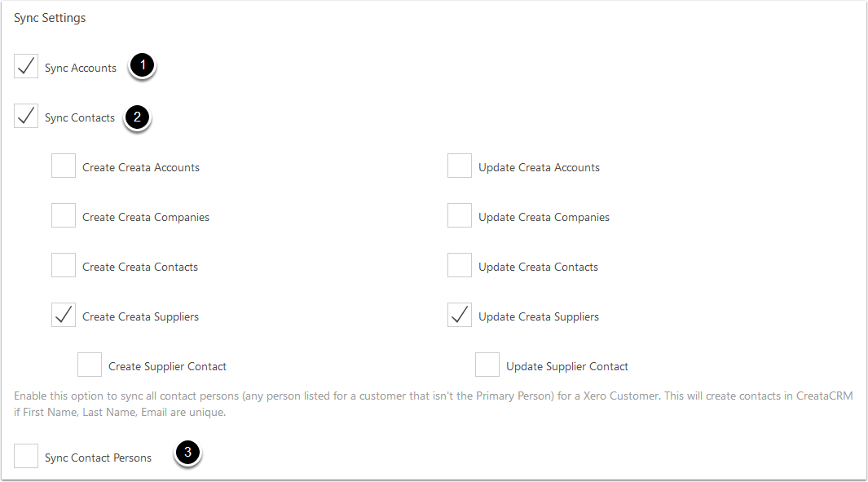Enable Create Creata Accounts option

[x=64, y=166]
